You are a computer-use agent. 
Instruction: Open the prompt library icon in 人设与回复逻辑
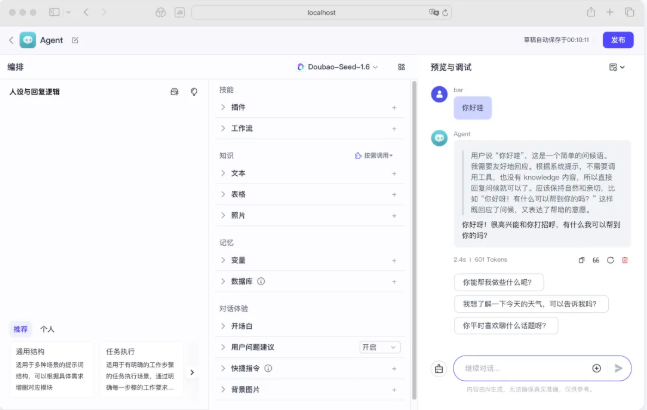coord(175,91)
